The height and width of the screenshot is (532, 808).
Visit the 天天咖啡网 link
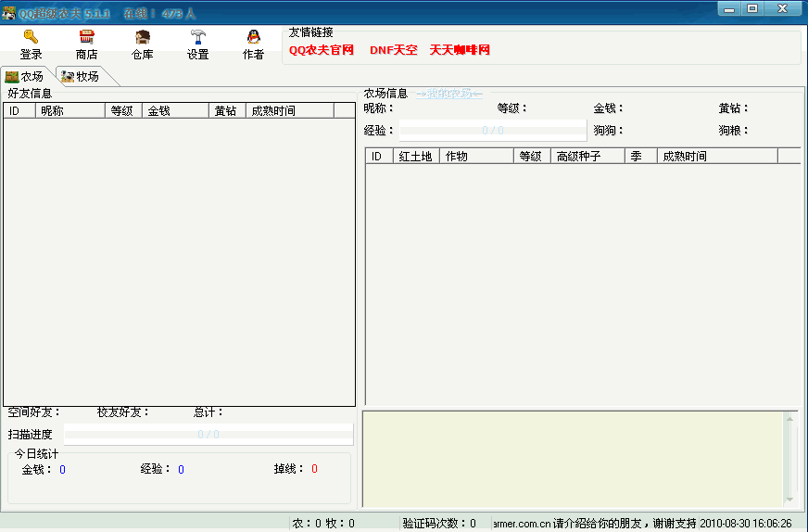pos(459,50)
